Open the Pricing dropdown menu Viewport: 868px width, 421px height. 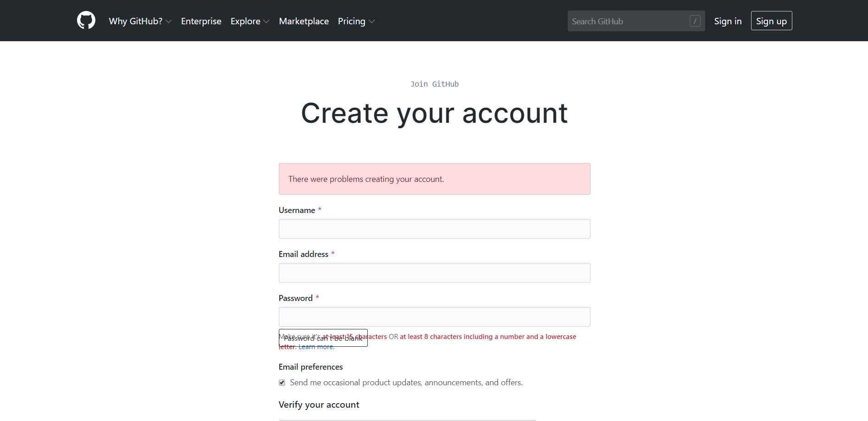(356, 21)
